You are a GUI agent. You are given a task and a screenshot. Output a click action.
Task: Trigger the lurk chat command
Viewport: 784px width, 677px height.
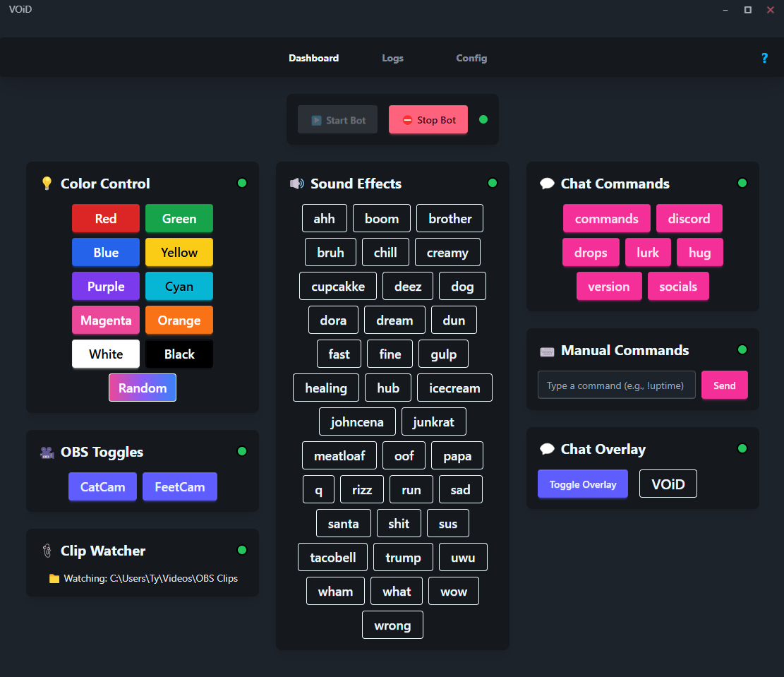point(648,252)
